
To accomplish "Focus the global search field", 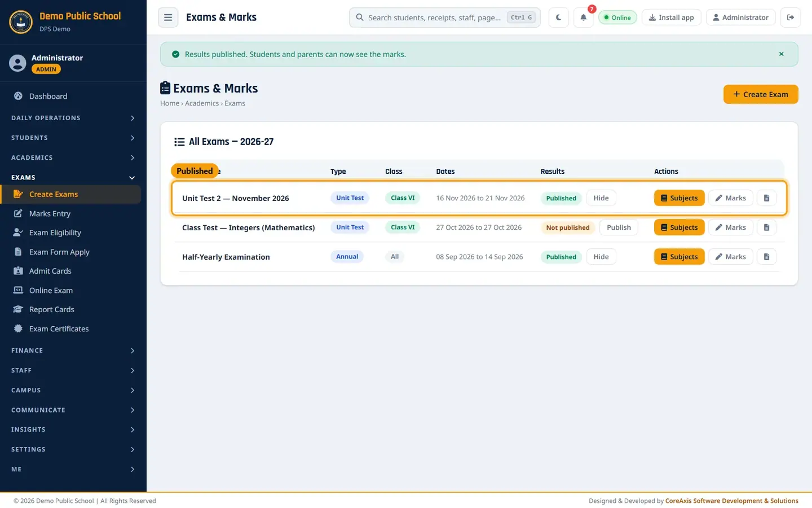I will click(x=444, y=17).
